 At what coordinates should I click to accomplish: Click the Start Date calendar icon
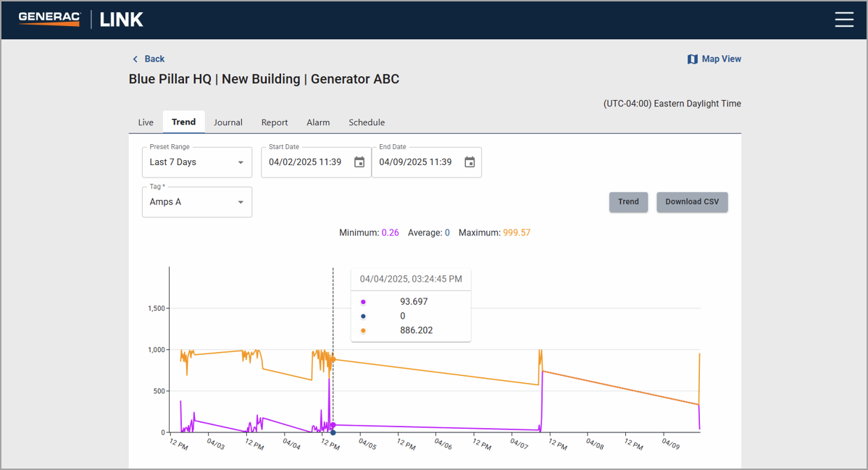(x=359, y=162)
